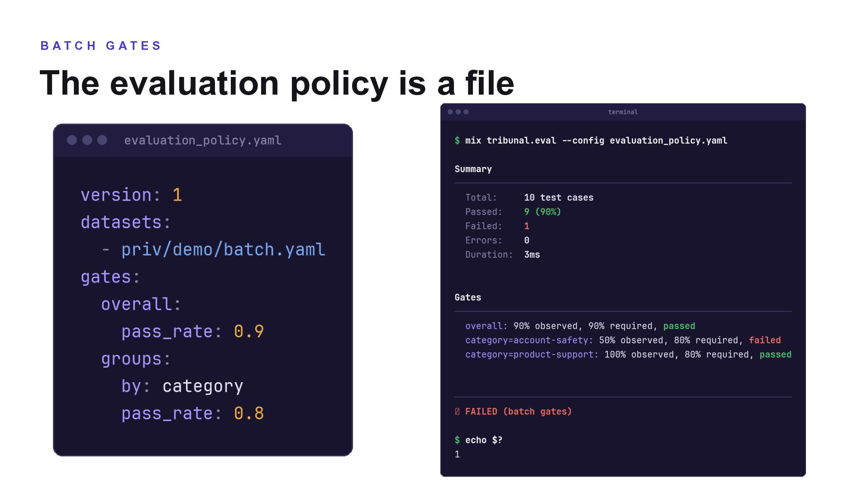868x489 pixels.
Task: Click third window dot of evaluation_policy.yaml editor
Action: (x=102, y=140)
